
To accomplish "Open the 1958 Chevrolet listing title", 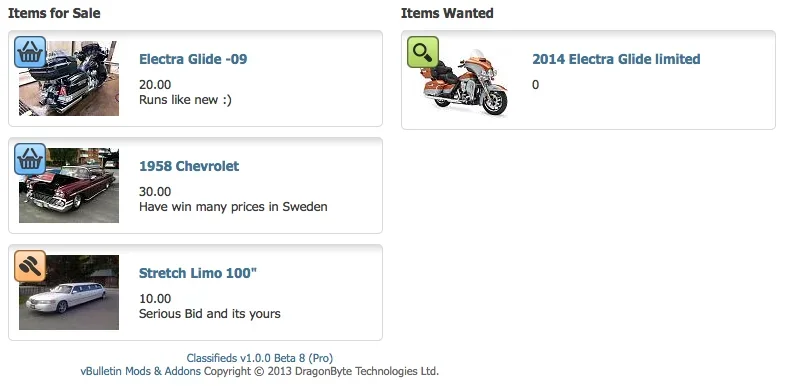I will (x=189, y=166).
